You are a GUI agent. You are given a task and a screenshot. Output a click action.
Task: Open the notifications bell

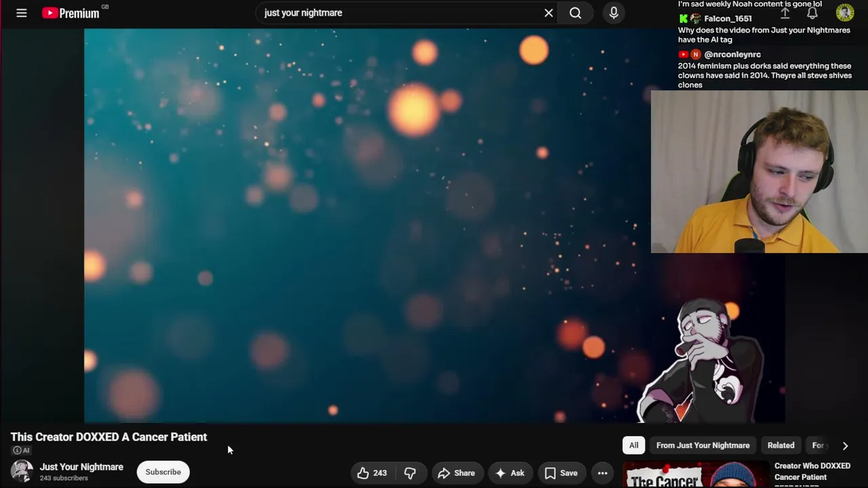click(812, 13)
